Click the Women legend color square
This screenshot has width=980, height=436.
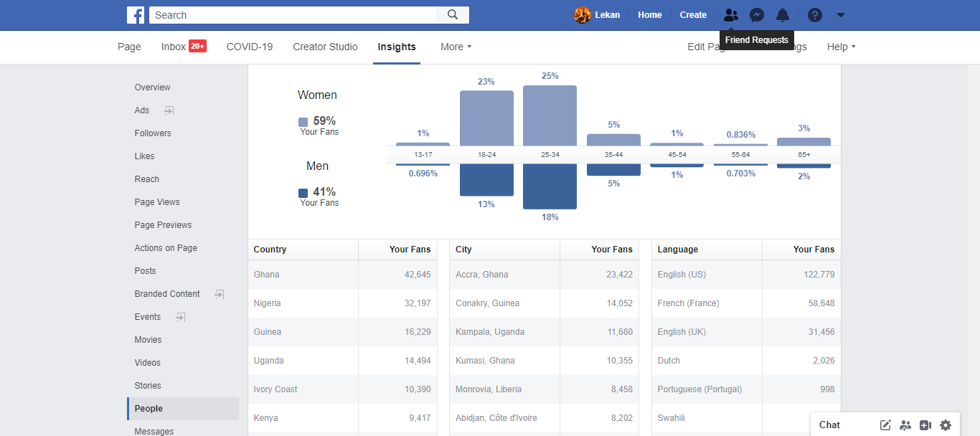coord(303,122)
